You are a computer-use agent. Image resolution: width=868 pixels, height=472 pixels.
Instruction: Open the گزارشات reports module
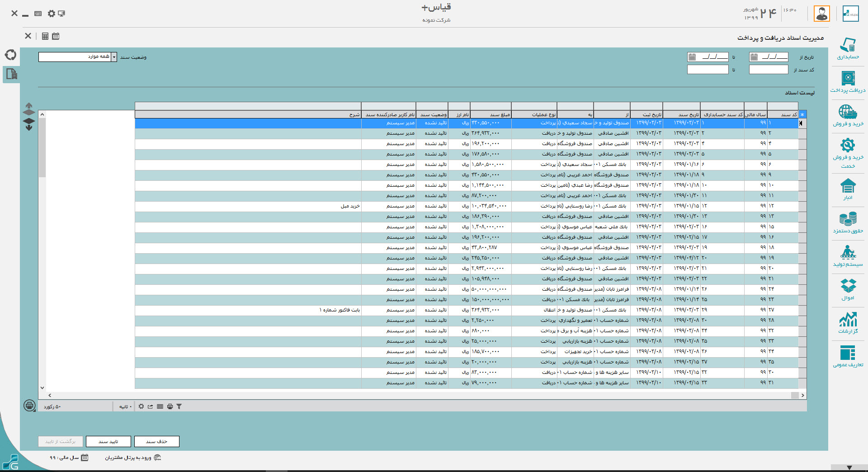point(848,323)
